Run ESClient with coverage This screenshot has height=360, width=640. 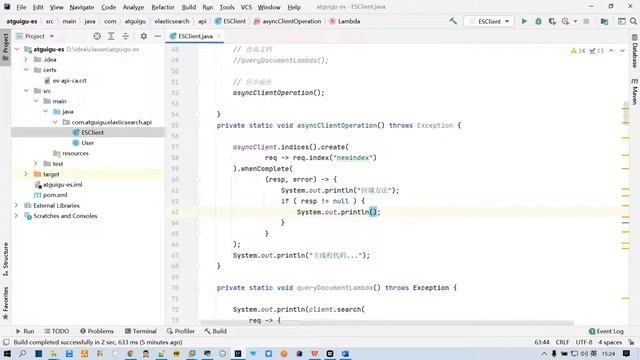coord(552,21)
